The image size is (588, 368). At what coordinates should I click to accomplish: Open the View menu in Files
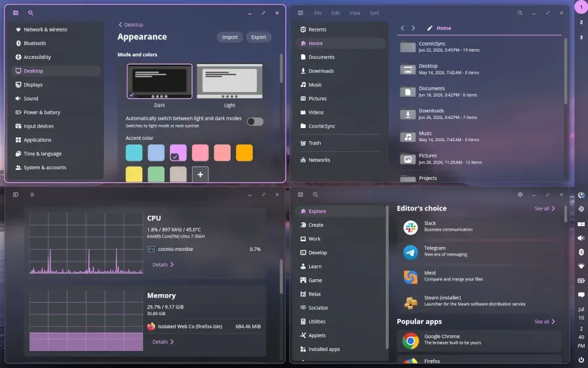pos(354,13)
